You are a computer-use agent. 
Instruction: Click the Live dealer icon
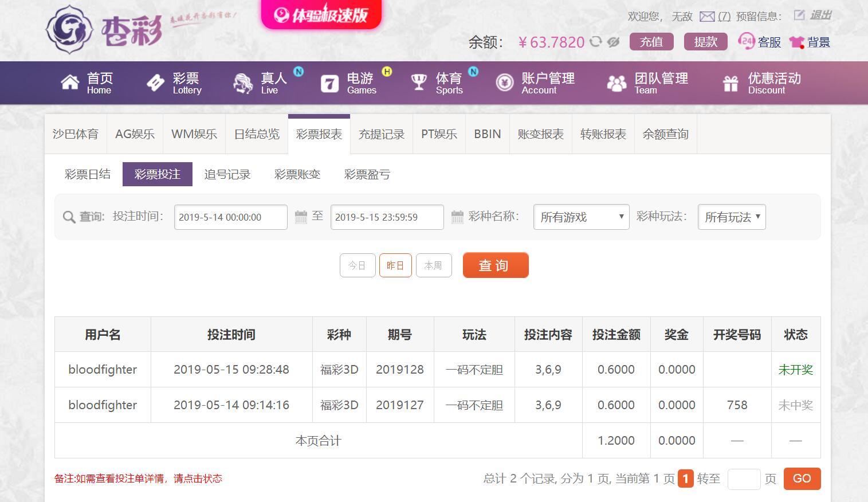tap(243, 83)
